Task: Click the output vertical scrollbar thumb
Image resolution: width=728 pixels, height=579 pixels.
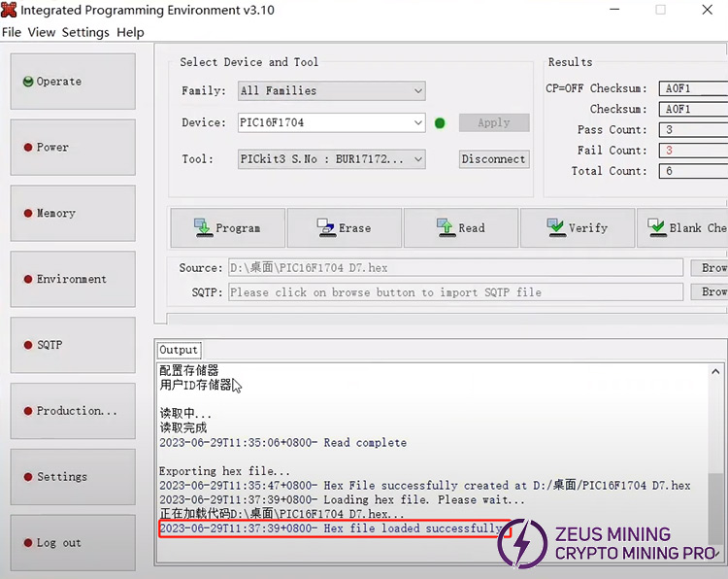Action: click(x=715, y=508)
